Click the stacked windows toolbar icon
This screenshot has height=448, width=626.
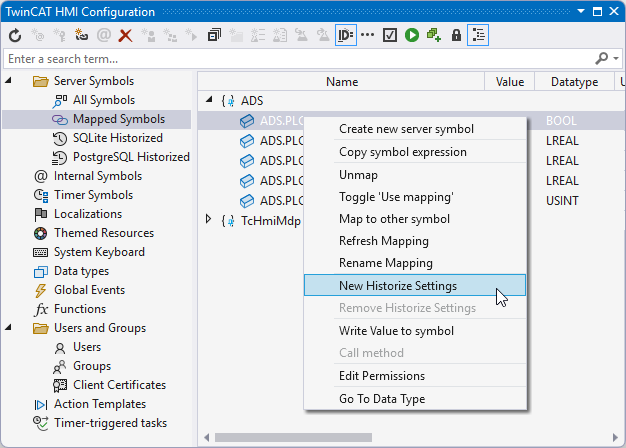point(214,36)
